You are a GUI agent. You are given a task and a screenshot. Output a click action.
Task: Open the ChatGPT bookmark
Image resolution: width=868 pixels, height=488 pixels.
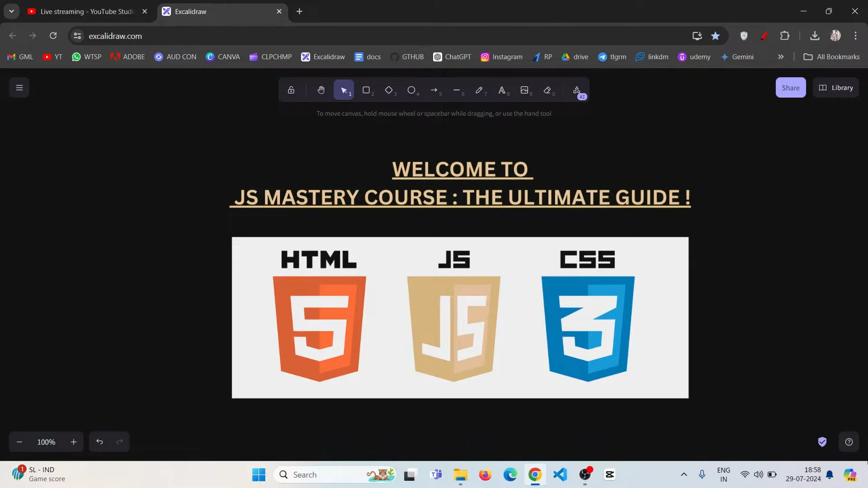(x=452, y=57)
